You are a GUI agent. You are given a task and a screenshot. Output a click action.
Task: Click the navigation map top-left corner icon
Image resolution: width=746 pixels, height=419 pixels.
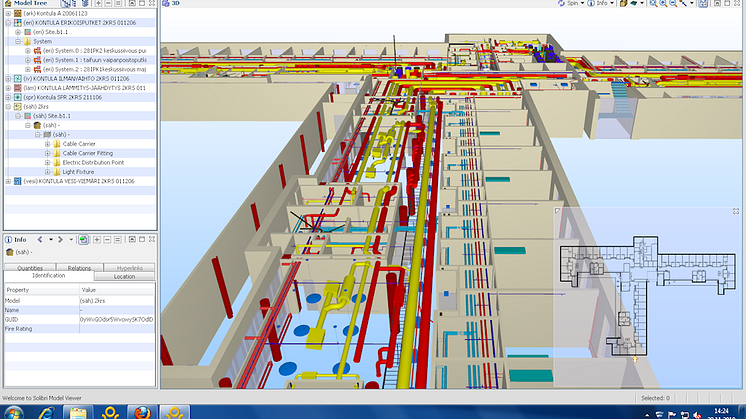point(558,211)
